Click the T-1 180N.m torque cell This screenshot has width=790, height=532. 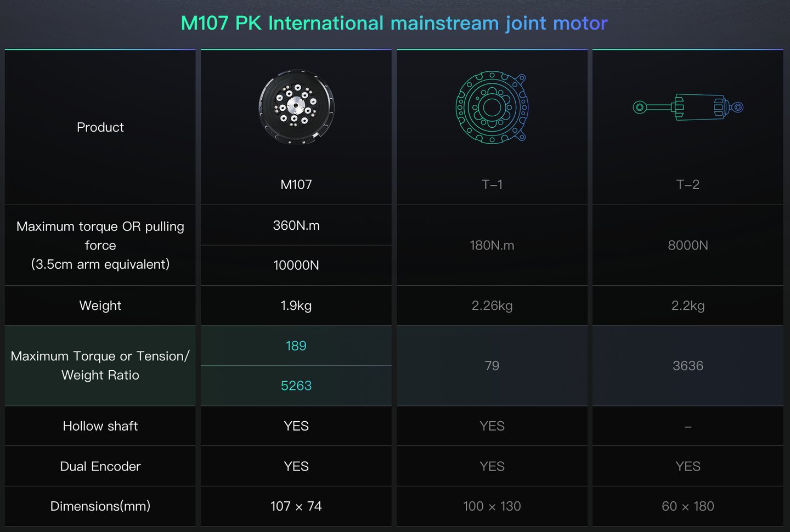click(492, 245)
